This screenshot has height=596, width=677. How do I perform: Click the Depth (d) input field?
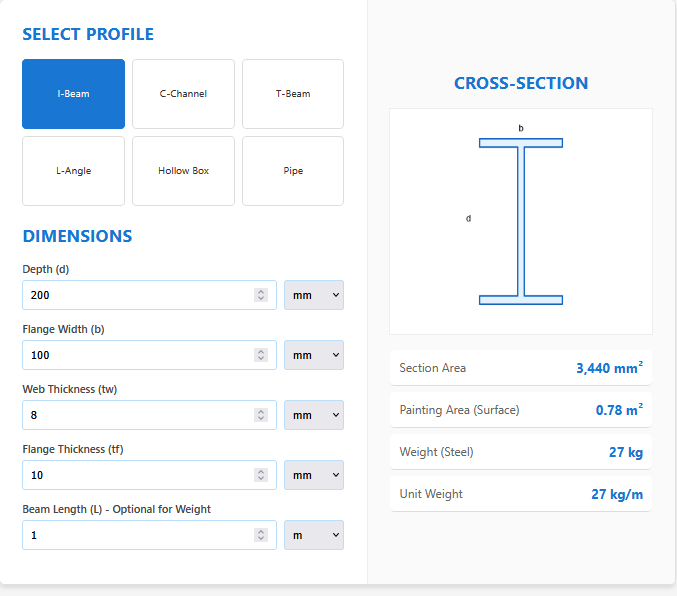[x=149, y=295]
